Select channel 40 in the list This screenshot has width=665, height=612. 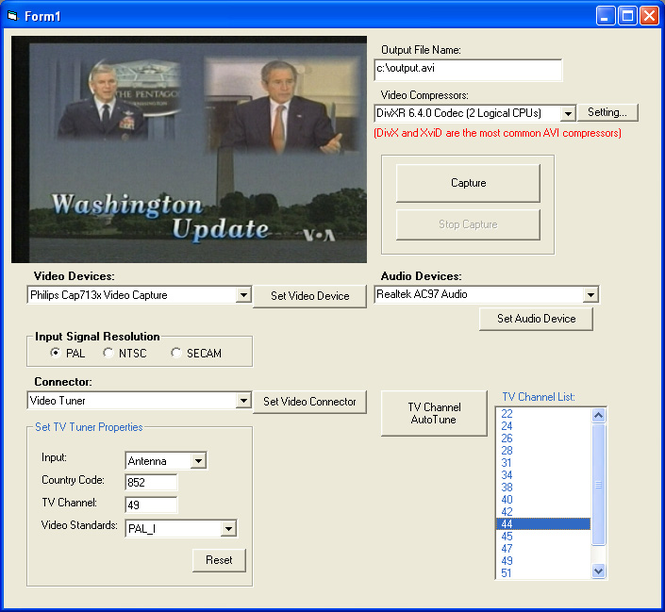pyautogui.click(x=543, y=500)
